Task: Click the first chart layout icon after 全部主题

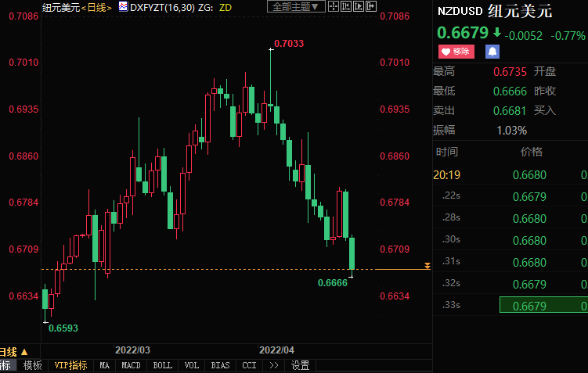Action: click(x=334, y=7)
